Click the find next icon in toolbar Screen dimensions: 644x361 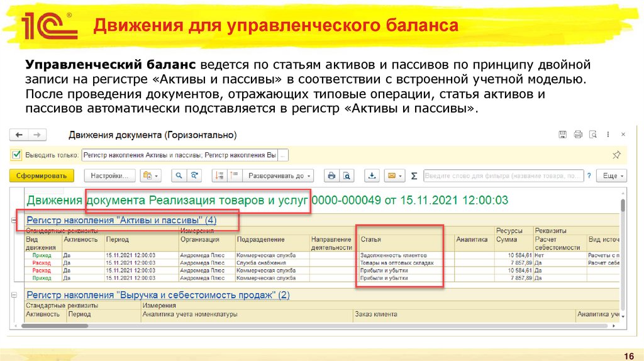click(194, 175)
